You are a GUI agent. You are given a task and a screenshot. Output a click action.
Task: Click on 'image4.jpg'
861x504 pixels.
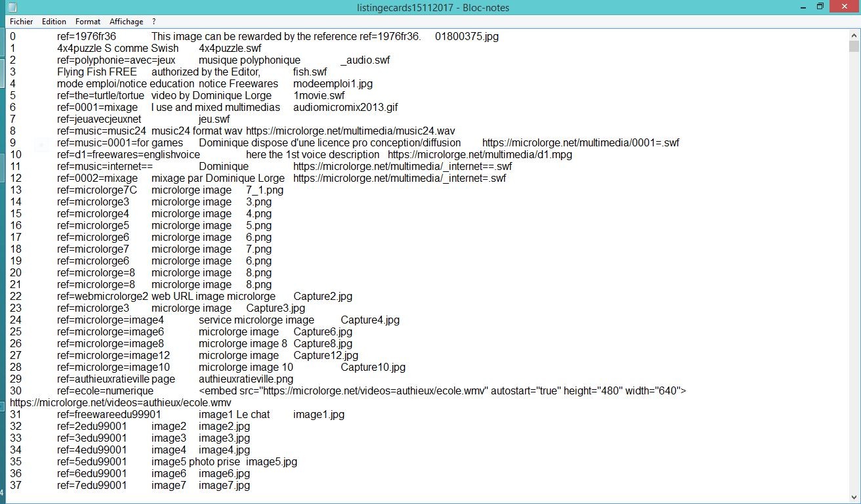tap(224, 450)
